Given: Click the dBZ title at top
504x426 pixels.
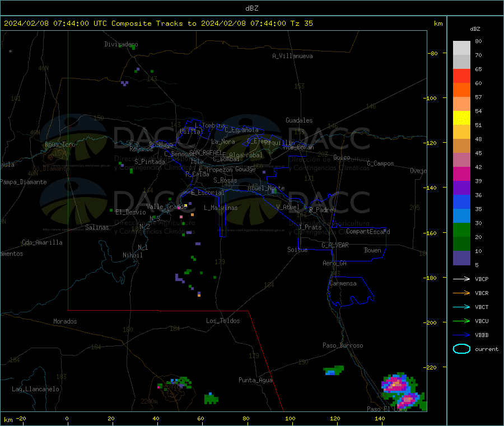Looking at the screenshot, I should pyautogui.click(x=251, y=8).
